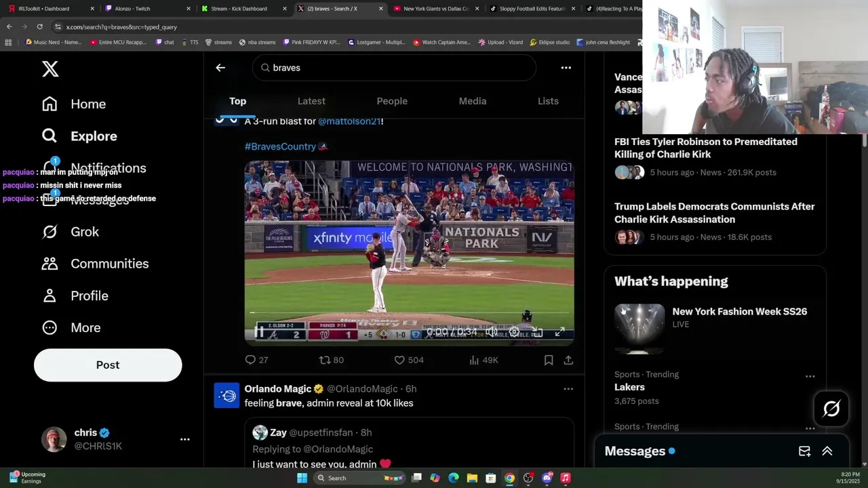
Task: Open Upload - Vizard bookmark
Action: point(500,42)
